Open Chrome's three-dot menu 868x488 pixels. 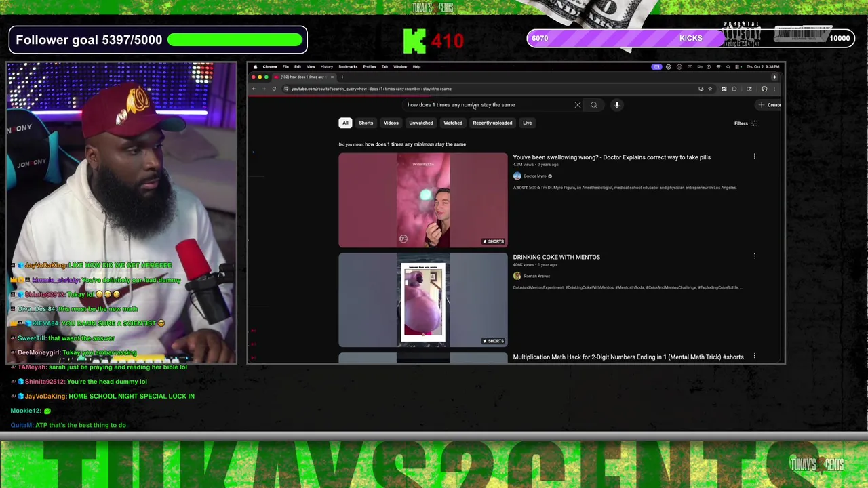pos(774,89)
